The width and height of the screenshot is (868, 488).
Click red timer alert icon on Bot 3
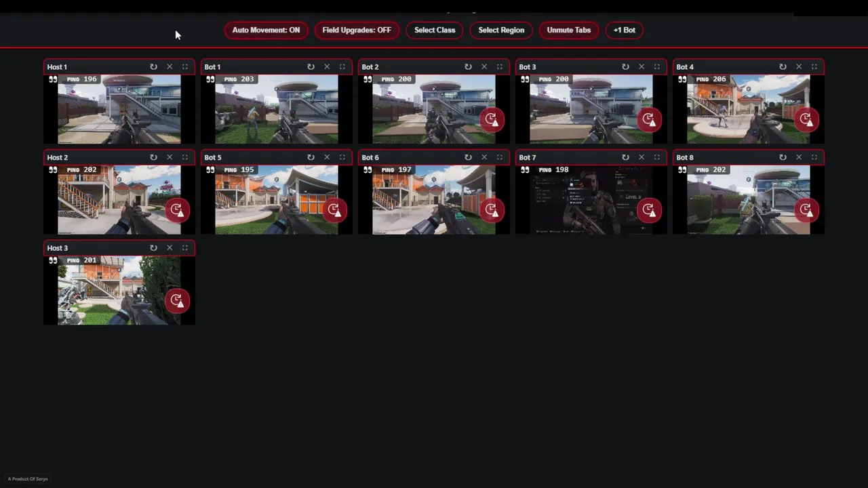[x=649, y=119]
